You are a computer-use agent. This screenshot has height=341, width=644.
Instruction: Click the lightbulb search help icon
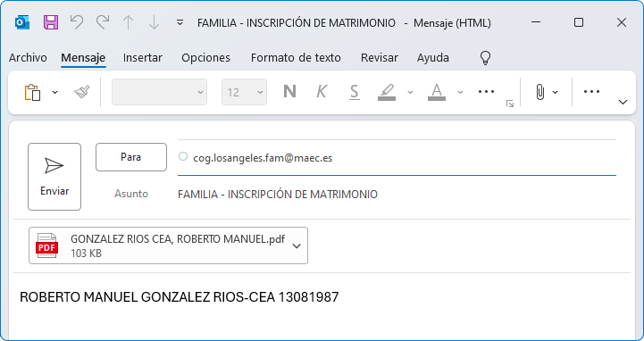[486, 57]
